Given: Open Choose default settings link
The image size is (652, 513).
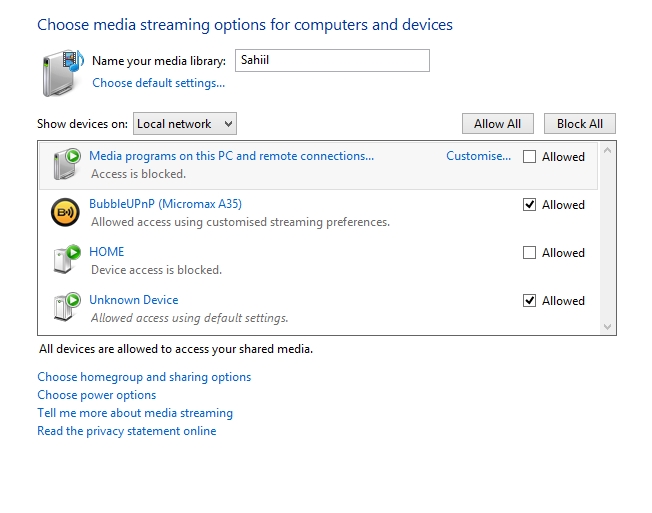Looking at the screenshot, I should 158,83.
